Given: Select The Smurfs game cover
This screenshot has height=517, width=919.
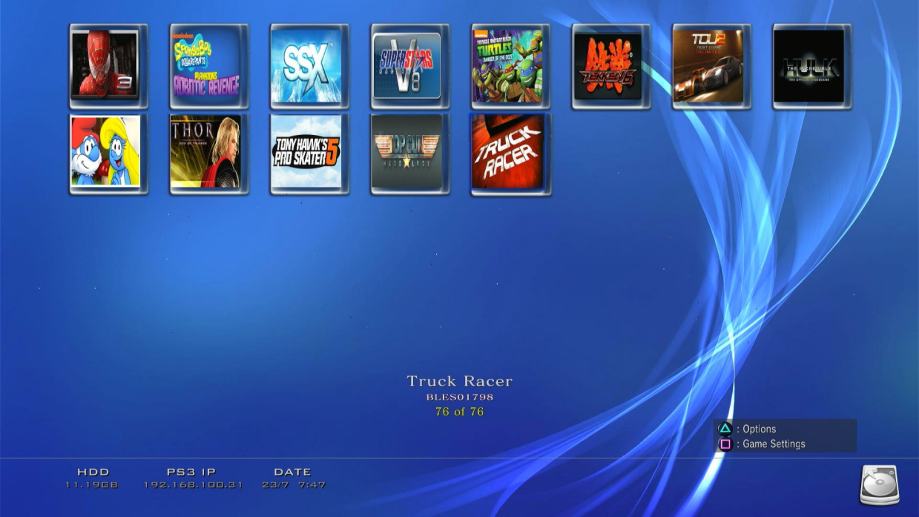Looking at the screenshot, I should [x=108, y=154].
